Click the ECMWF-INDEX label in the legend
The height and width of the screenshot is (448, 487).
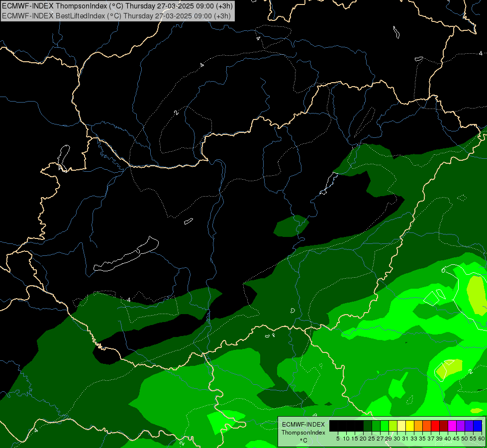tap(303, 425)
